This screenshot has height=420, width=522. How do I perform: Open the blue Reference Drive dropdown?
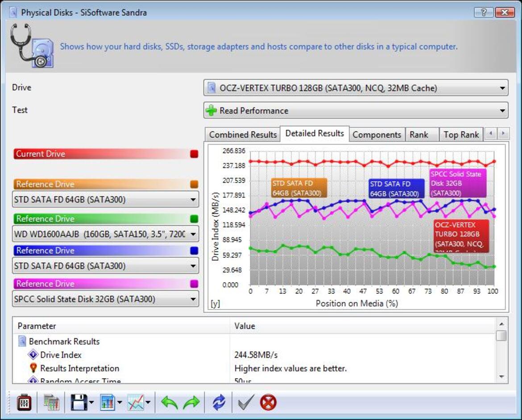[x=106, y=266]
